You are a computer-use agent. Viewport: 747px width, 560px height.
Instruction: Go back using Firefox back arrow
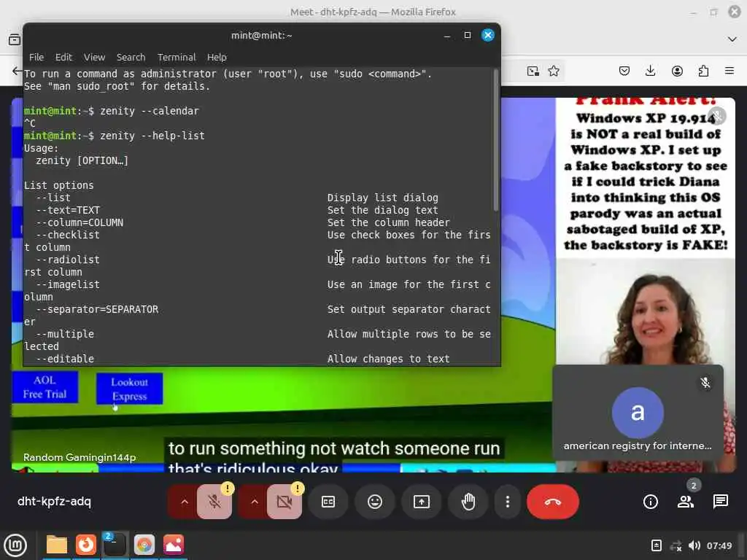(x=18, y=71)
